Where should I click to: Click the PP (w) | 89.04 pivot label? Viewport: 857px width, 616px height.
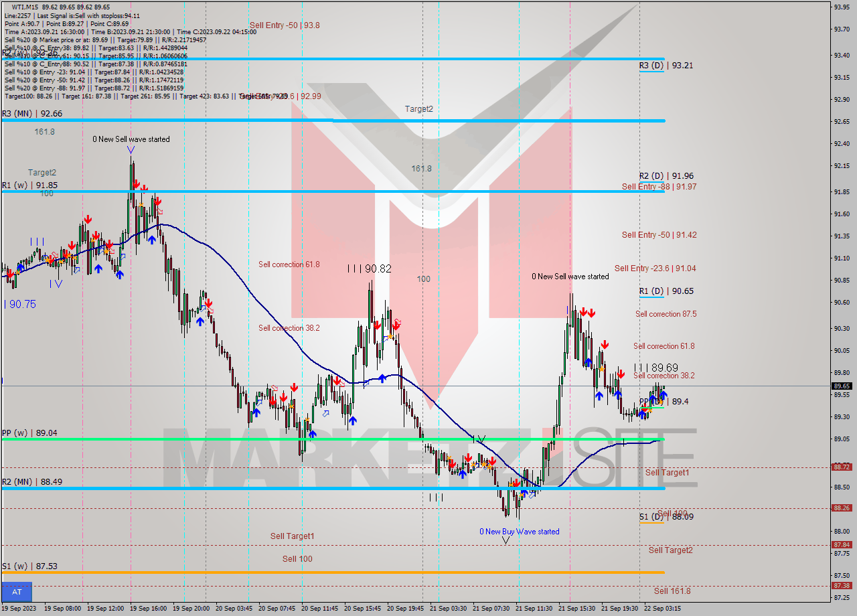click(x=29, y=433)
